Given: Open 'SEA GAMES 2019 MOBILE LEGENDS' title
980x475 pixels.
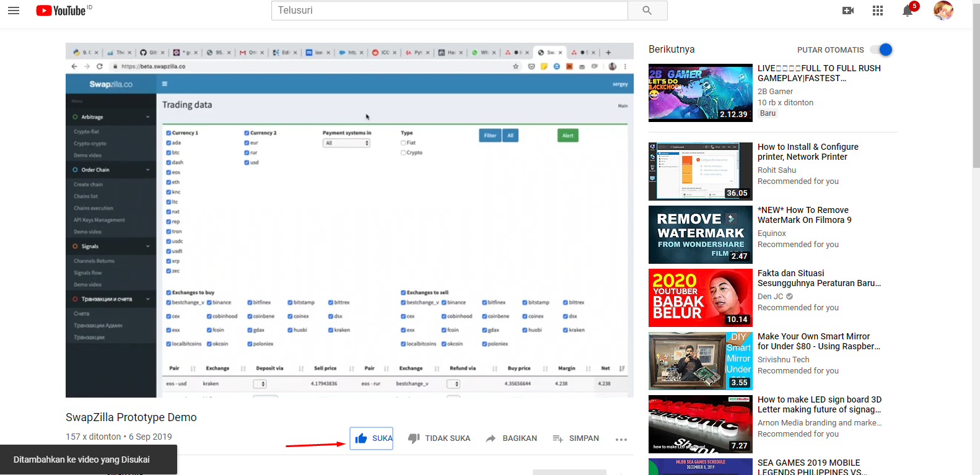Looking at the screenshot, I should [812, 467].
